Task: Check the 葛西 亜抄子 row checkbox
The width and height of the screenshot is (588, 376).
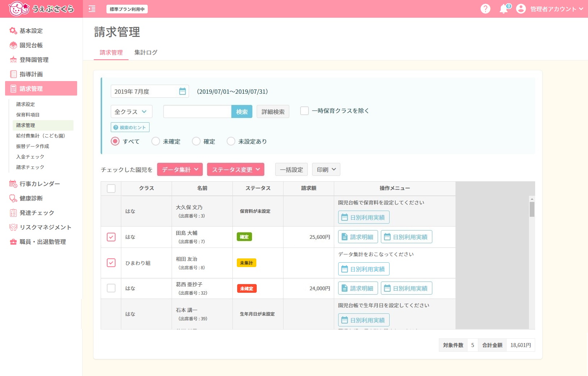Action: tap(111, 288)
